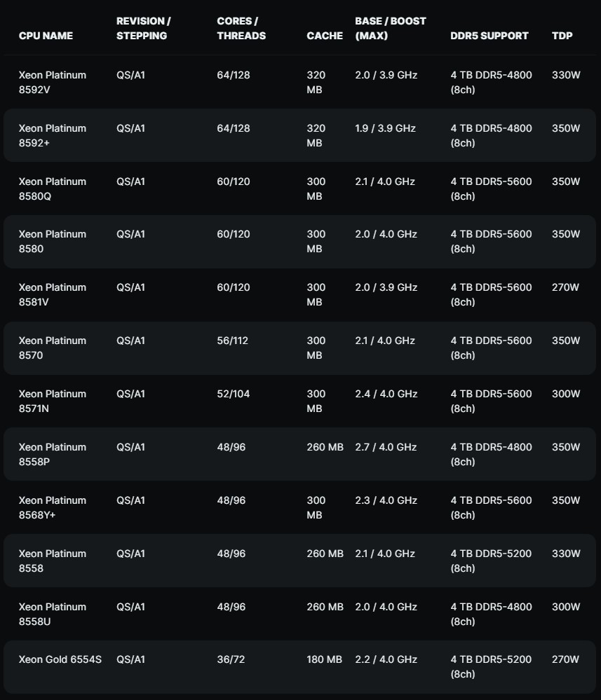Click the DDR5 SUPPORT column header

click(489, 36)
